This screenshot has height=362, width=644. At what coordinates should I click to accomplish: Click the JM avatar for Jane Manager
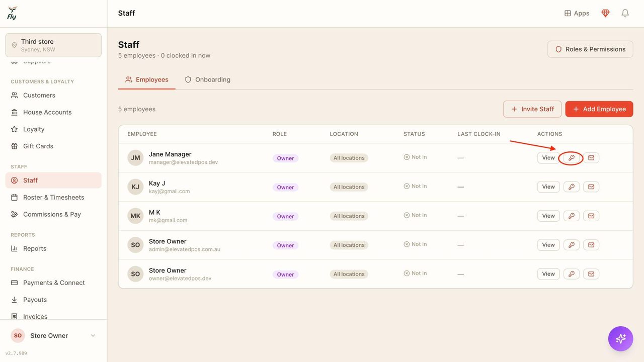135,158
